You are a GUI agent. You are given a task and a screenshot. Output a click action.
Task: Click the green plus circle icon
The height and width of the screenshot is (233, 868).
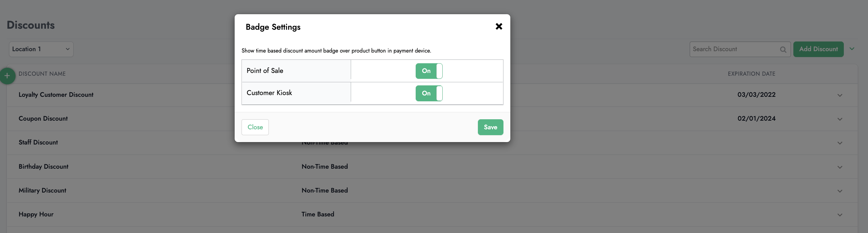click(x=7, y=76)
